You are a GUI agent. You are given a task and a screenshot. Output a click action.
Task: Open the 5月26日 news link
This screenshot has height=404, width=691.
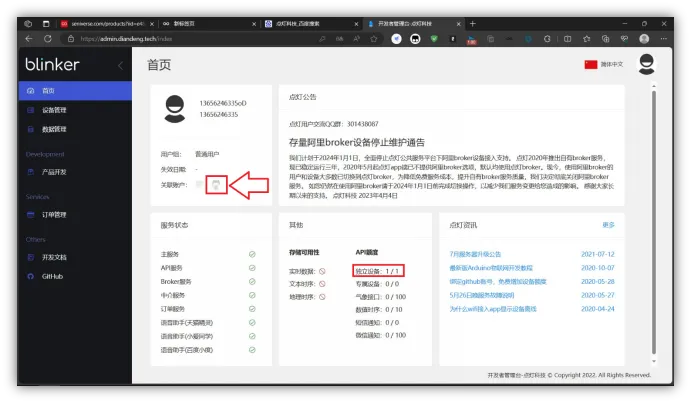[482, 295]
